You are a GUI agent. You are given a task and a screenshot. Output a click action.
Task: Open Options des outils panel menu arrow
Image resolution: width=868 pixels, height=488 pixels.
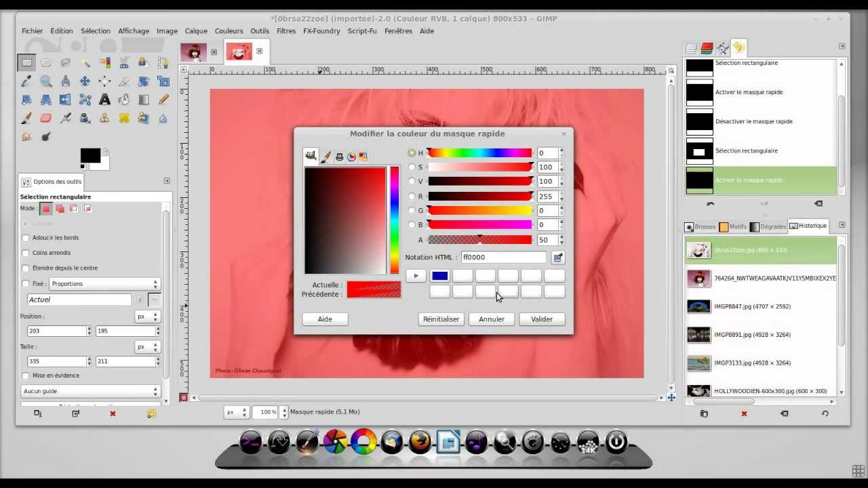tap(167, 181)
